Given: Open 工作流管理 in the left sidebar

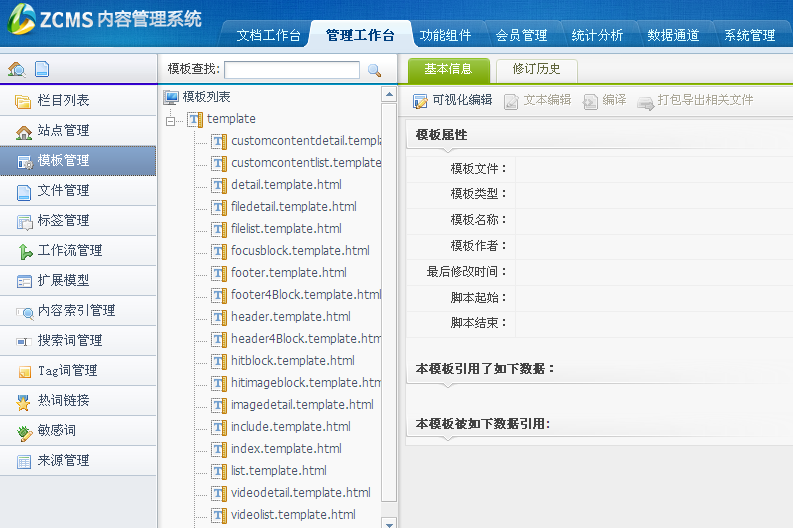Looking at the screenshot, I should [x=69, y=251].
